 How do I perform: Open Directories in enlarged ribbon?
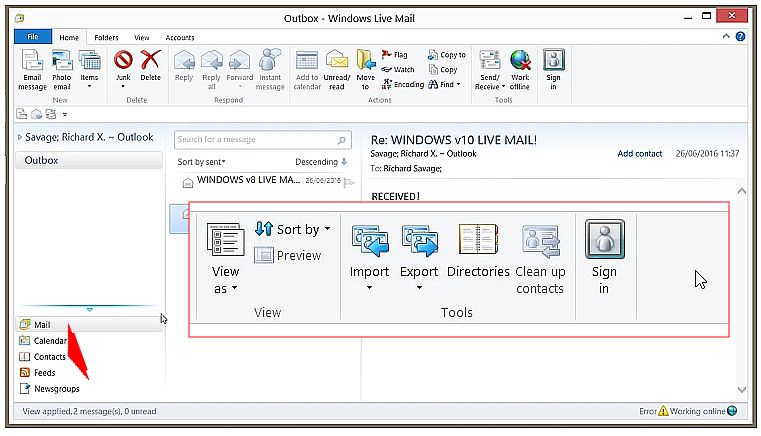(478, 252)
